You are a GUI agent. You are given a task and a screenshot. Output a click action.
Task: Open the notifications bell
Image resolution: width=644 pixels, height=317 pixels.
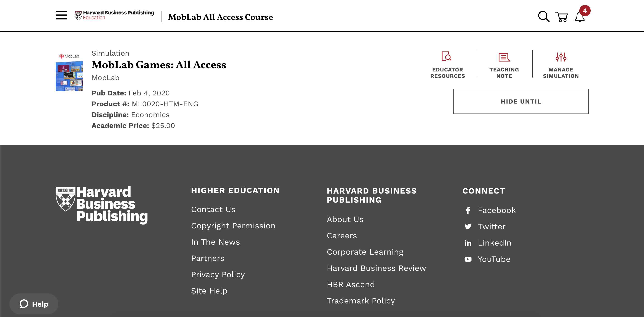click(x=580, y=17)
